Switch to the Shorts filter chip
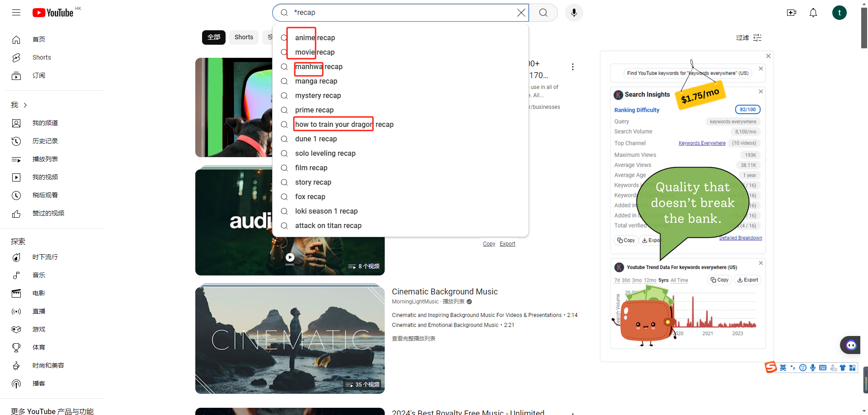This screenshot has width=868, height=415. tap(244, 37)
